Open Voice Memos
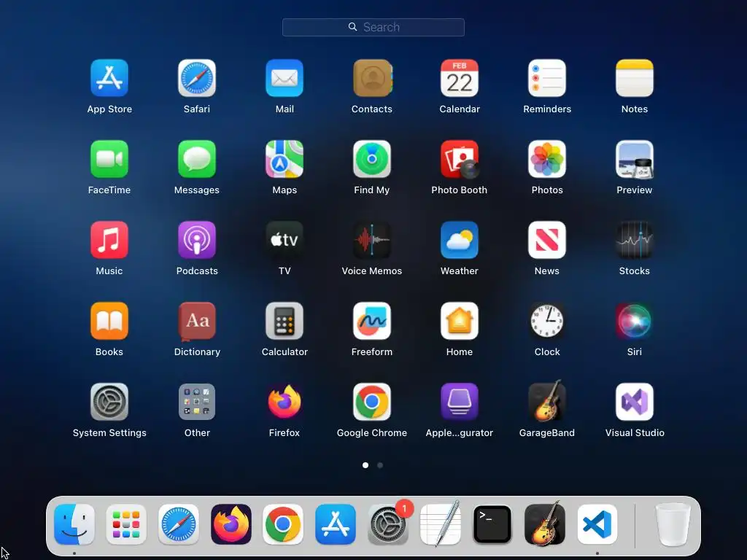This screenshot has width=747, height=560. click(372, 240)
